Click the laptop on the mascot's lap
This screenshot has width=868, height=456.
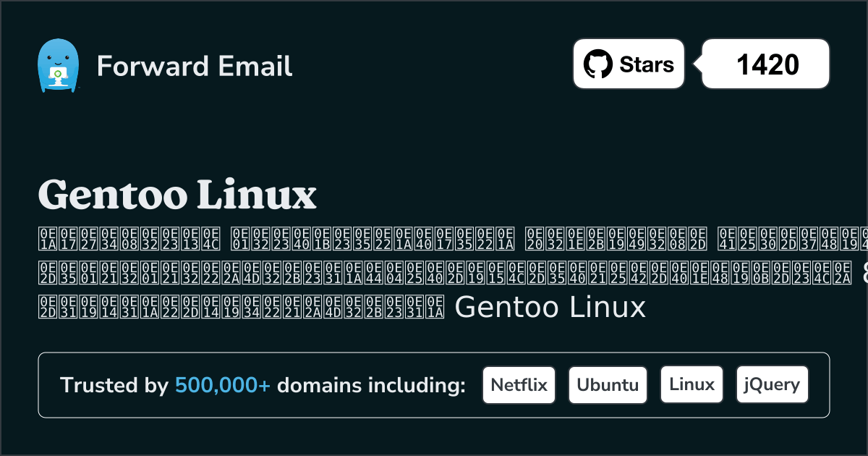60,75
